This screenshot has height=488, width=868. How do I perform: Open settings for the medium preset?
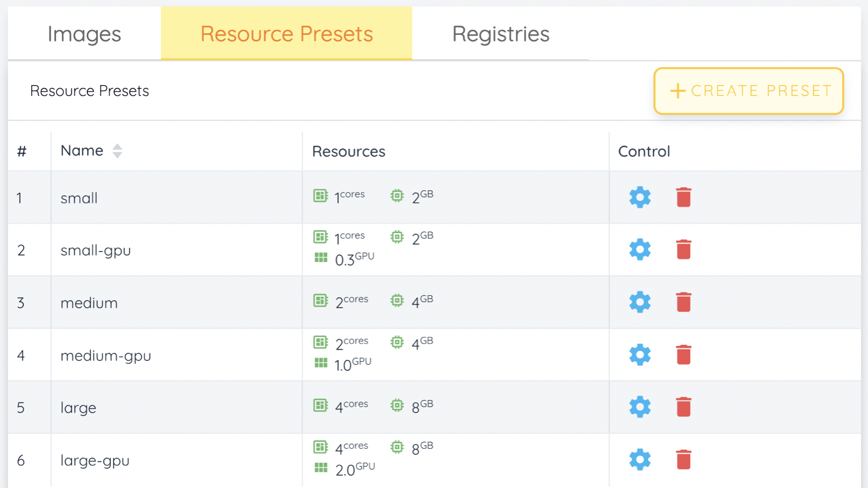click(640, 302)
